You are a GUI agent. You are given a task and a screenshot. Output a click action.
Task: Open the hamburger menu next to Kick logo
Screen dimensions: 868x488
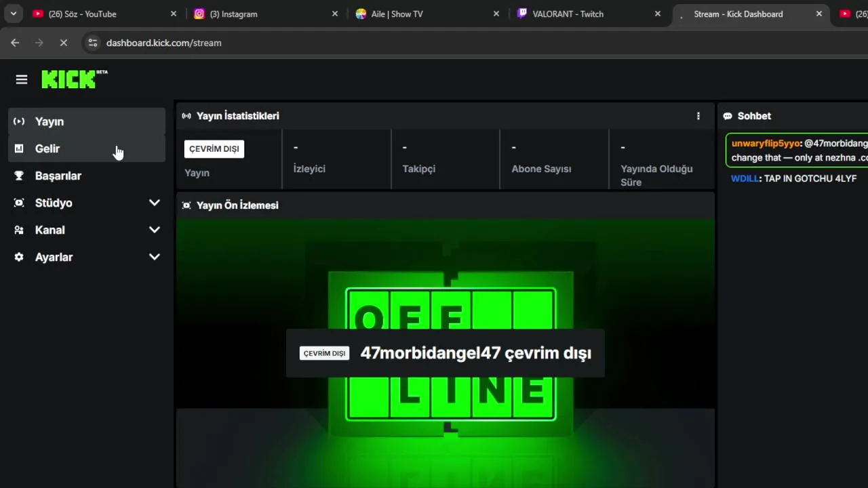(22, 80)
